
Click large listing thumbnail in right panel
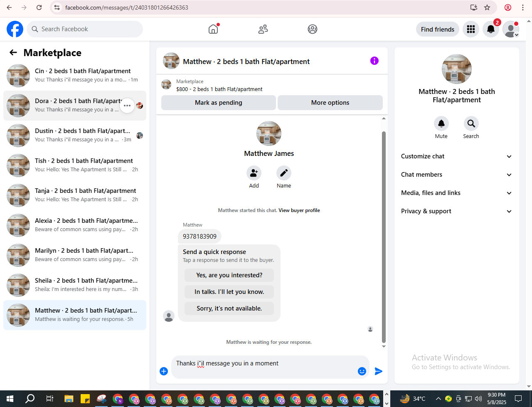457,69
